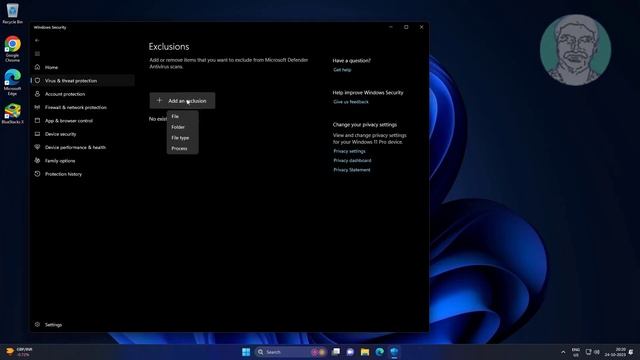Click Add an exclusion button
This screenshot has height=360, width=640.
click(x=182, y=100)
